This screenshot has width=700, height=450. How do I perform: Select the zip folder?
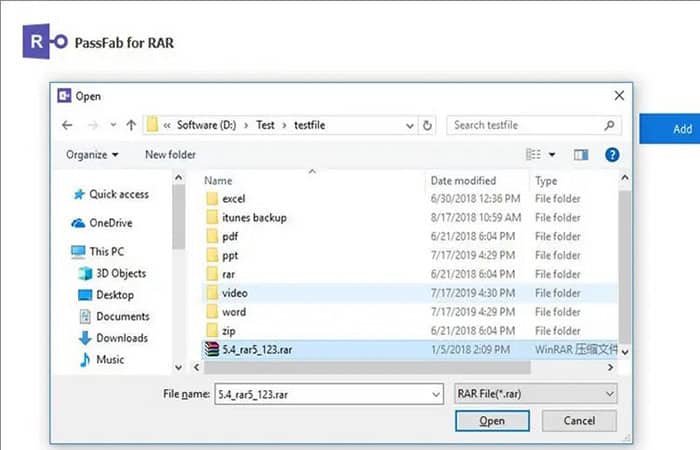point(410,331)
